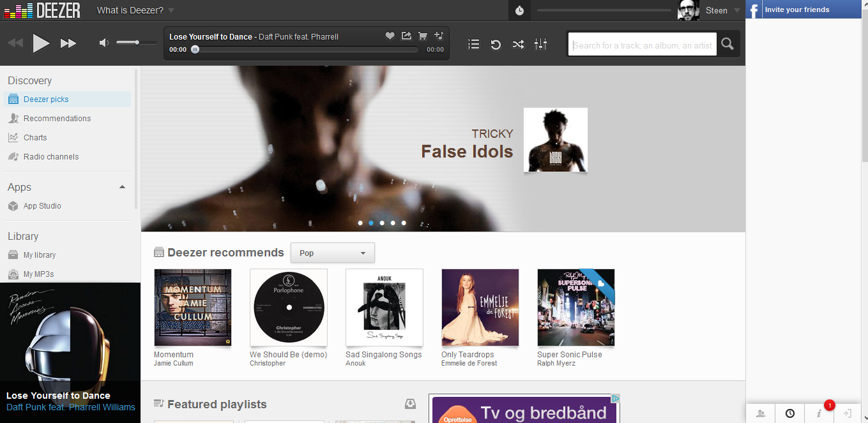This screenshot has height=423, width=868.
Task: Open the friends tab in bottom panel
Action: (x=761, y=413)
